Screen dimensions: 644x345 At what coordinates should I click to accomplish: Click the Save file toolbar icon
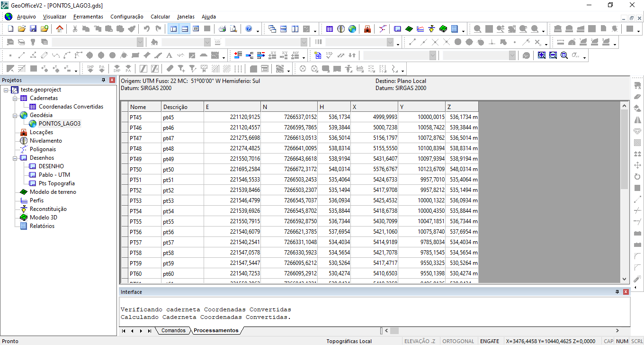pos(33,29)
